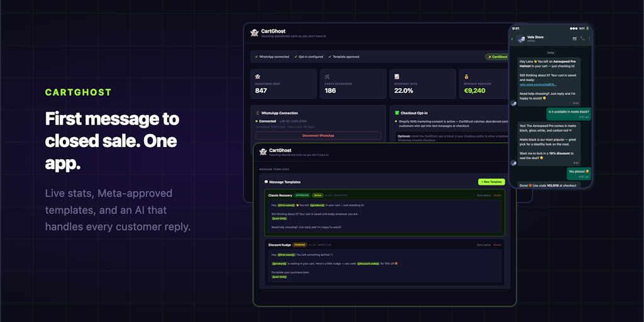Click the green Connected status label
644x322 pixels.
pos(267,121)
